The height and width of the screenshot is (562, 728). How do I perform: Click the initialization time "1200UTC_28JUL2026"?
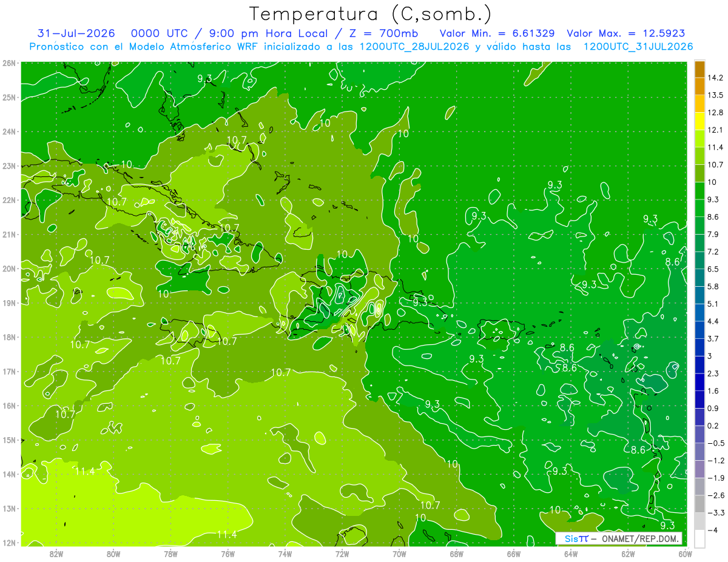414,47
